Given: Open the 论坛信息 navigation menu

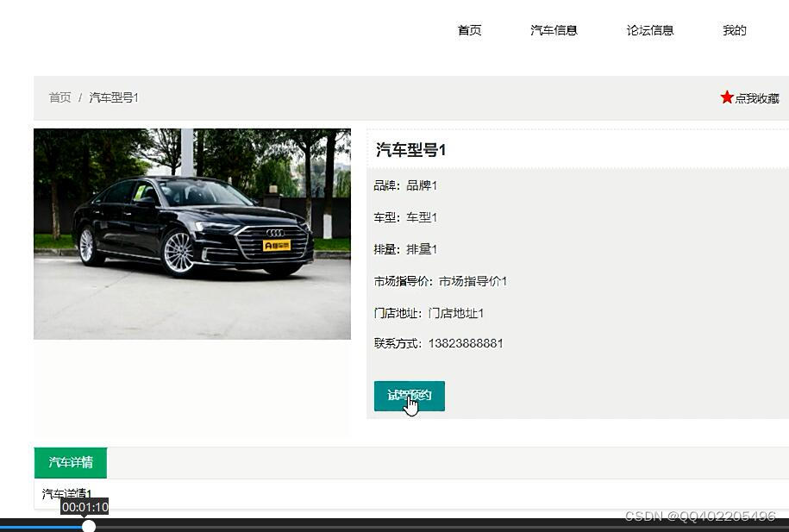Looking at the screenshot, I should coord(648,29).
